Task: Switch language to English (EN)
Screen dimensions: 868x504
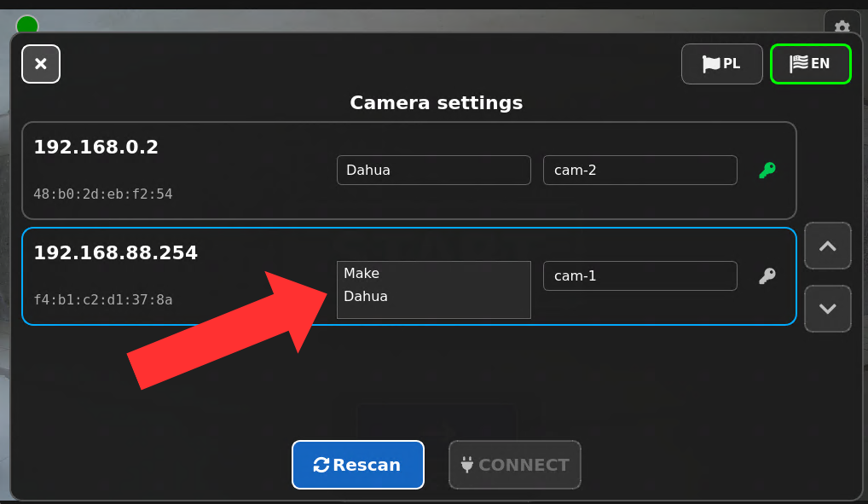Action: click(x=810, y=64)
